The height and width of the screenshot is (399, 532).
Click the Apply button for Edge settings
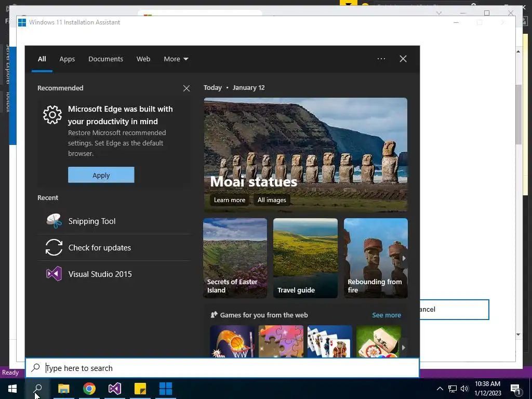(101, 175)
